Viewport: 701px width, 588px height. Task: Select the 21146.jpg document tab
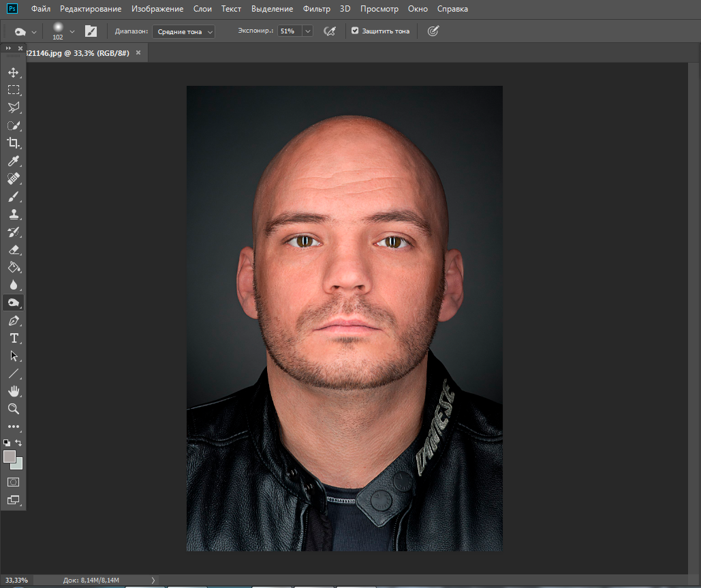point(78,52)
